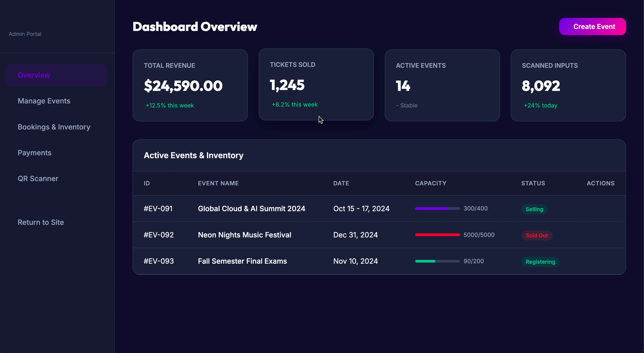Navigate to Manage Events
Screen dimensions: 644x353
pyautogui.click(x=44, y=101)
